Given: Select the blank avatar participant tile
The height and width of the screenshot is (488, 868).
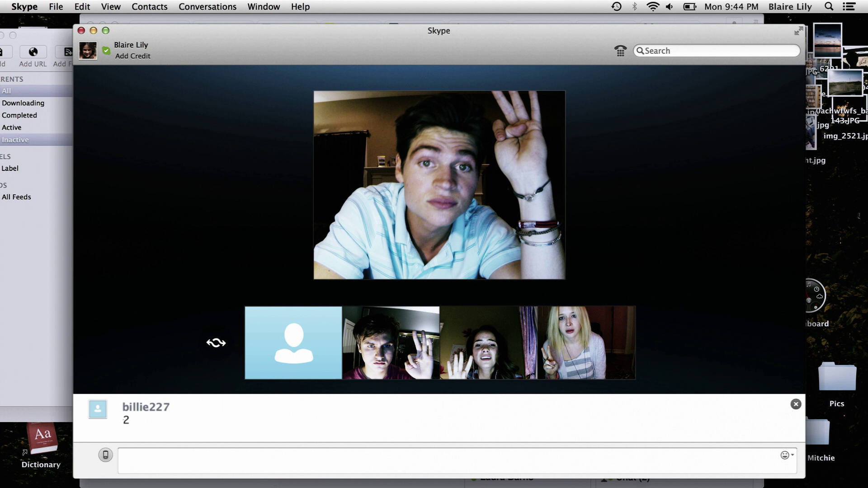Looking at the screenshot, I should coord(293,343).
